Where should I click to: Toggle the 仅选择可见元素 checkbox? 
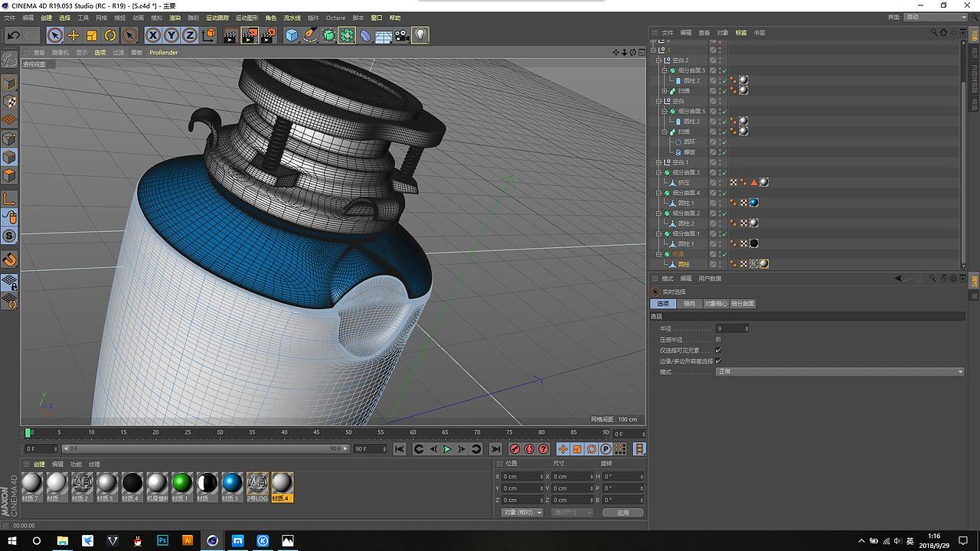click(x=718, y=350)
